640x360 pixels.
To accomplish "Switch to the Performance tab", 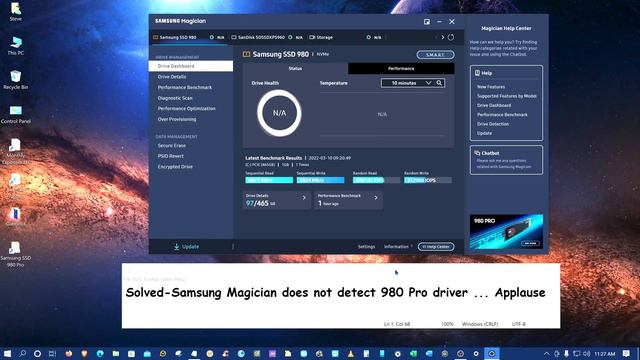I will pyautogui.click(x=401, y=69).
